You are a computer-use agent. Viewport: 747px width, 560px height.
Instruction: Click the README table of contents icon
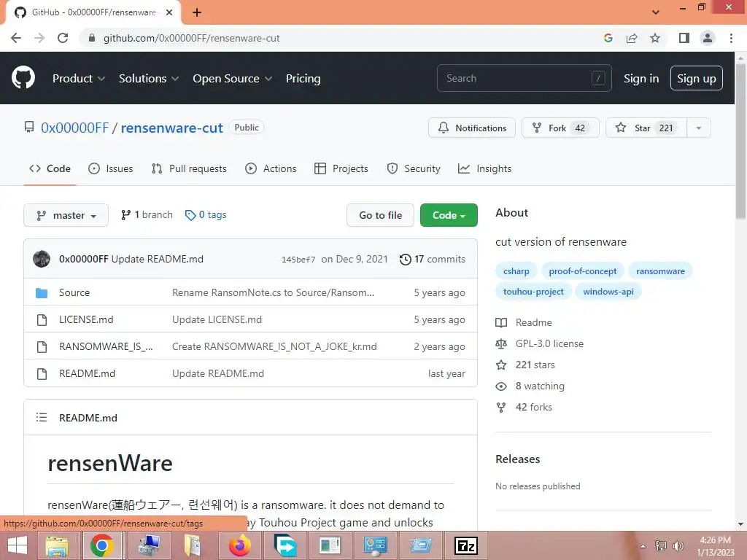[x=42, y=418]
